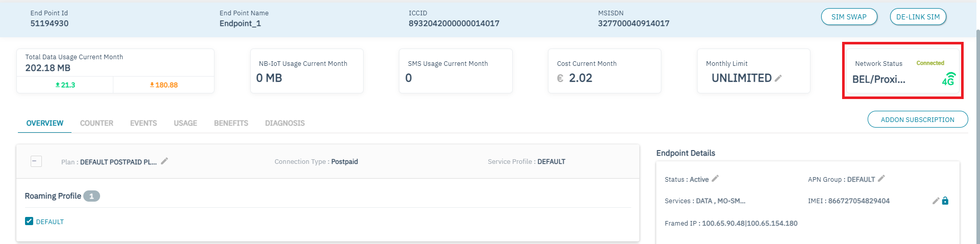Click the IMEI edit pencil icon
The image size is (980, 244).
click(x=936, y=201)
